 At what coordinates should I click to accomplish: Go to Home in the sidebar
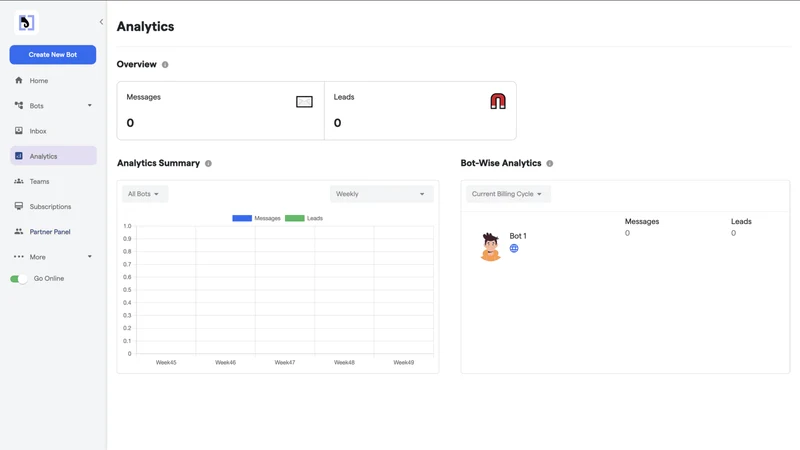coord(53,81)
